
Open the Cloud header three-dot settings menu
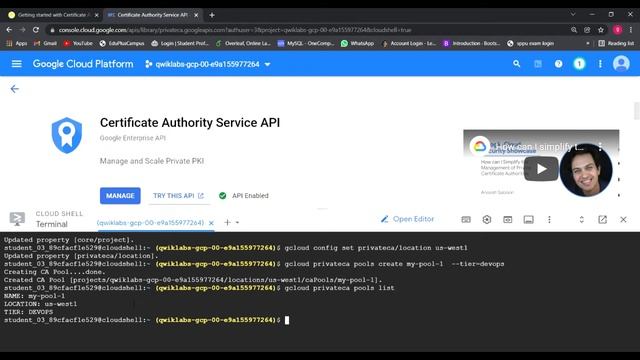[600, 64]
